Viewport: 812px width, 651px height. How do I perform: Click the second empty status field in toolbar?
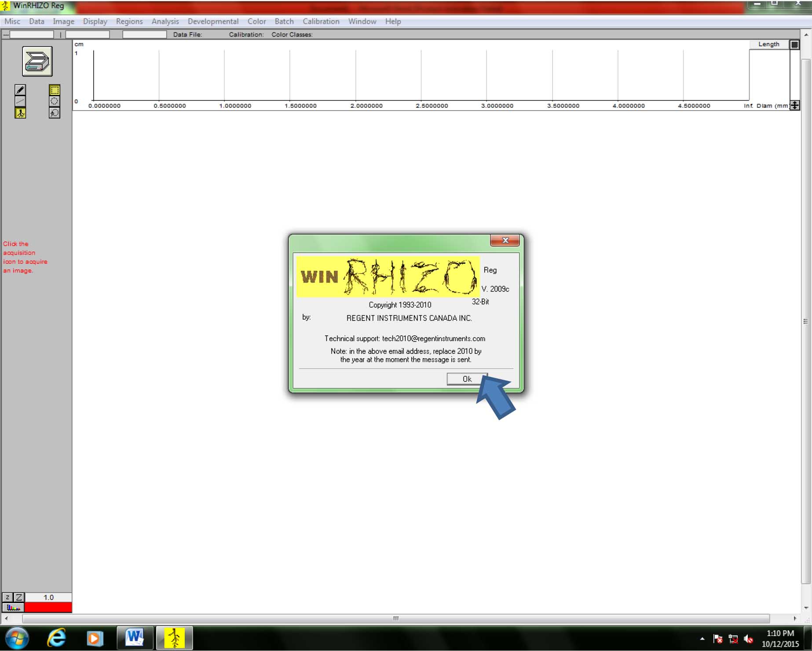click(88, 34)
